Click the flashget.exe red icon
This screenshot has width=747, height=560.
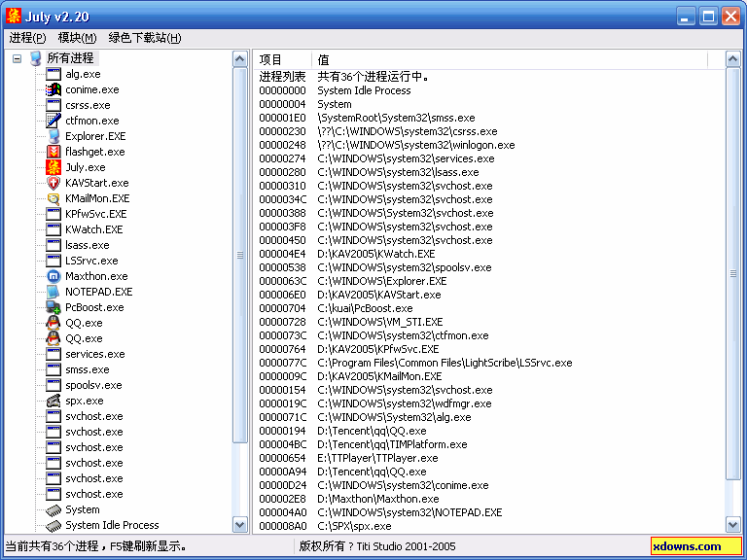click(x=53, y=152)
